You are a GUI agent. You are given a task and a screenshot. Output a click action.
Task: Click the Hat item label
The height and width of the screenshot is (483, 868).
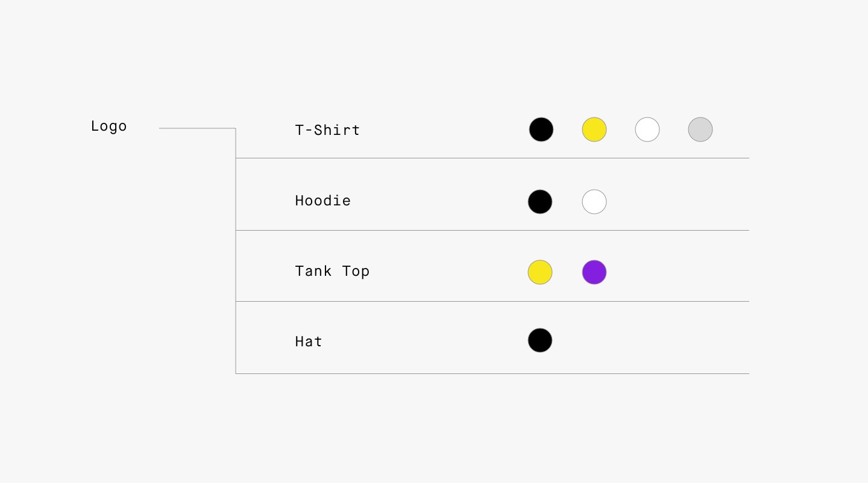coord(309,341)
